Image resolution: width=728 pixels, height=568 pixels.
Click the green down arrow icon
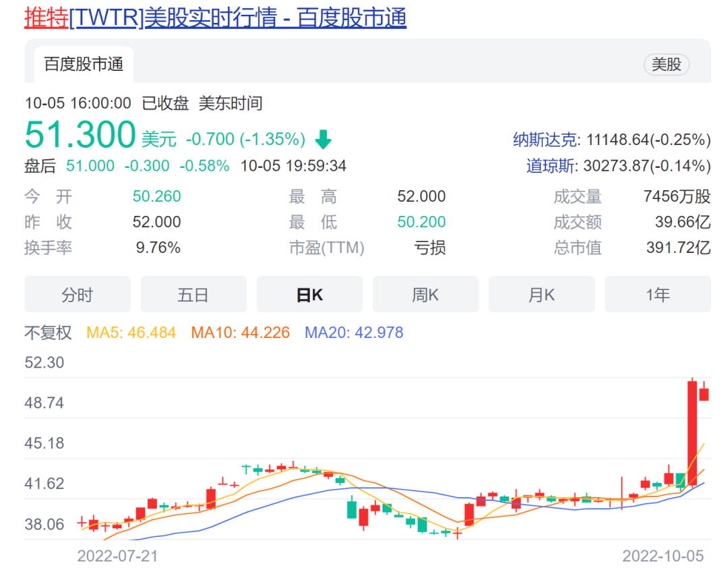pos(323,140)
